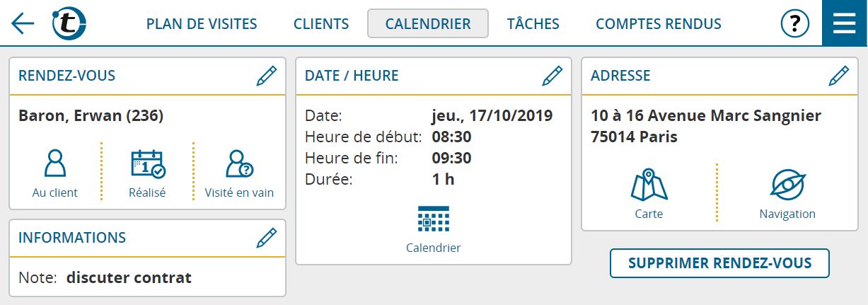
Task: Open the hamburger main menu
Action: tap(845, 23)
